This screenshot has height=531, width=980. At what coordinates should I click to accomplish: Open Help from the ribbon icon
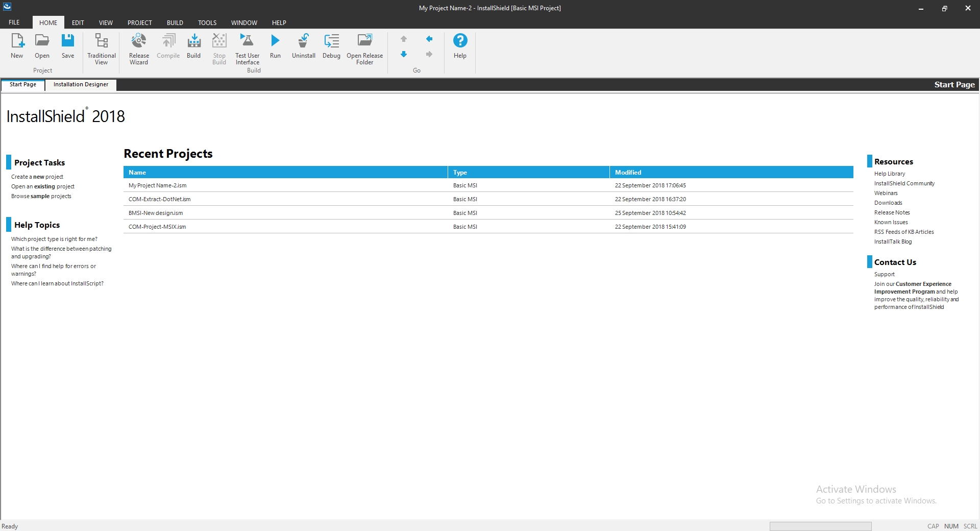460,46
